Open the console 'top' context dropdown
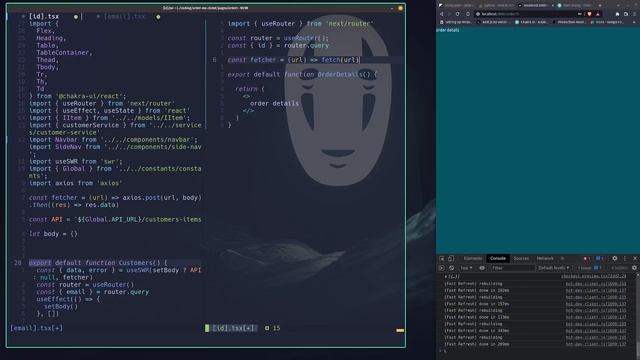The image size is (640, 360). (x=466, y=268)
